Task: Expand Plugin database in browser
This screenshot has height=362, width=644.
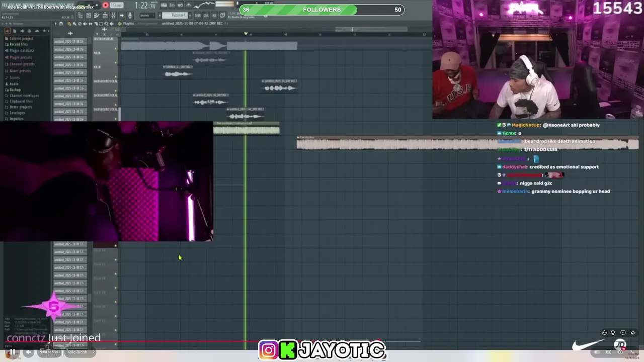Action: (20, 50)
